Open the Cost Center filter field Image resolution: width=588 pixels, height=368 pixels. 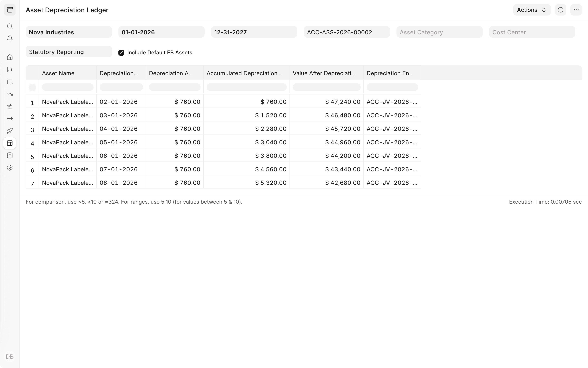point(532,32)
